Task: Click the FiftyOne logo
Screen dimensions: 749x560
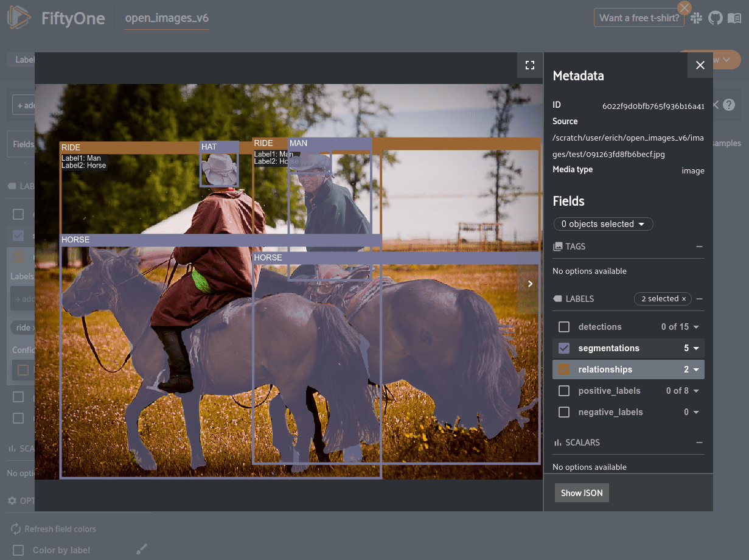Action: tap(19, 18)
